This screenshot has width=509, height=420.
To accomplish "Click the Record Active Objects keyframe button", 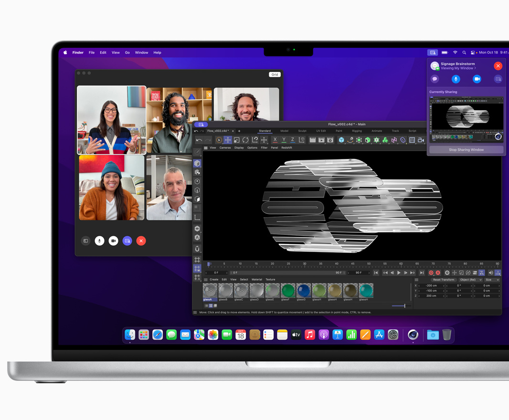I will point(431,273).
